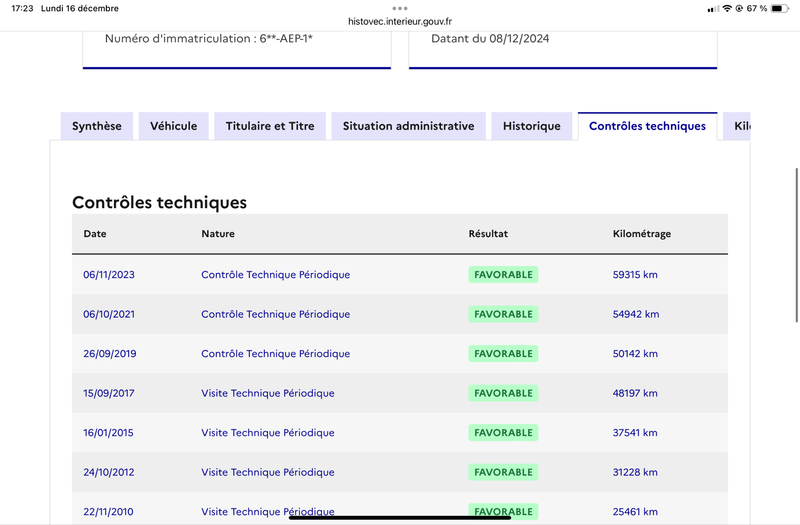Click Contrôle Technique Périodique in 06/10/2021 row
Viewport: 800px width, 525px height.
point(276,314)
